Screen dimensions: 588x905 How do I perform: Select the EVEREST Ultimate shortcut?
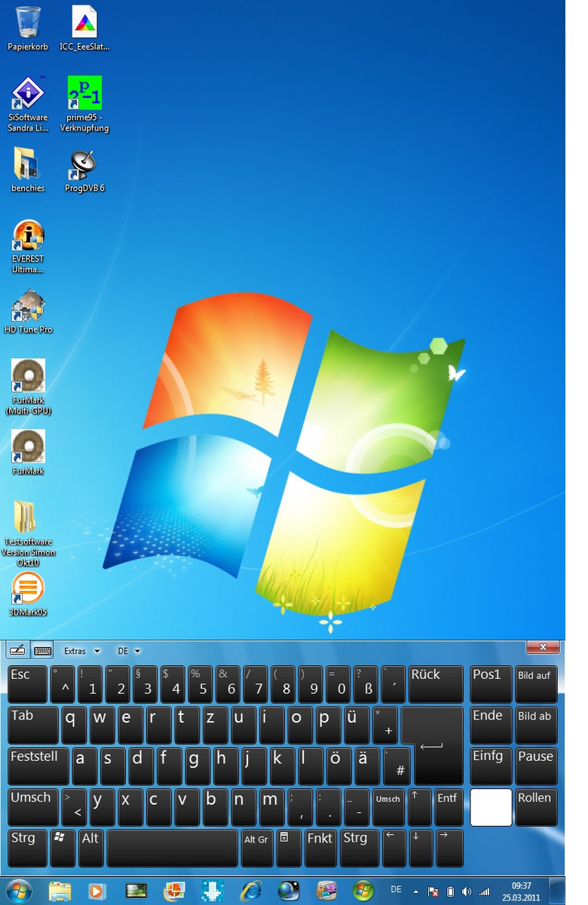click(28, 246)
